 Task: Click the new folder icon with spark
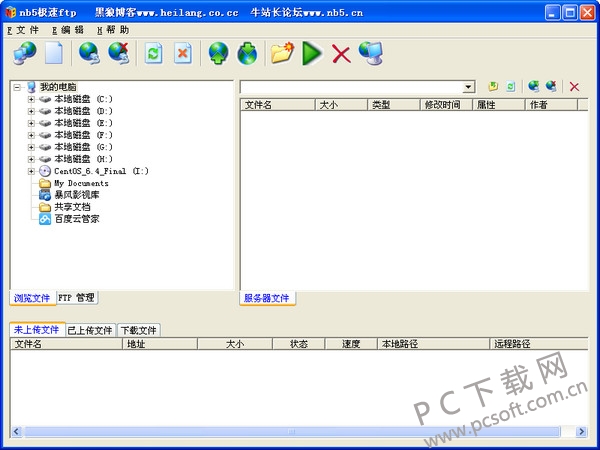(282, 53)
